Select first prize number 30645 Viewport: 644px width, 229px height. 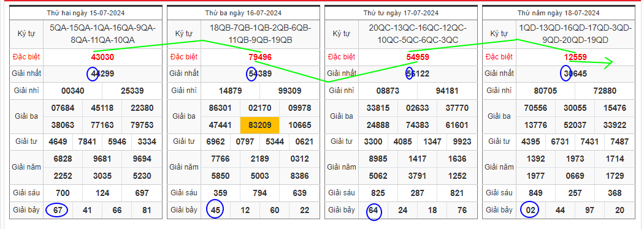tap(575, 73)
